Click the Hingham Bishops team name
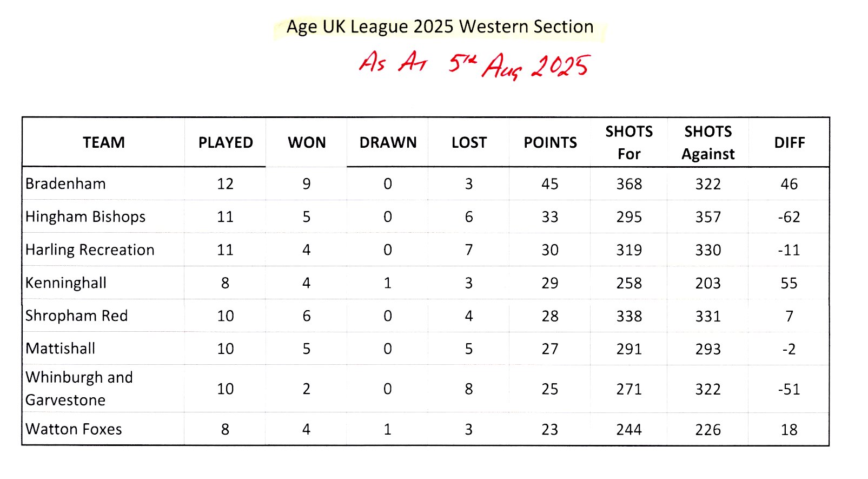Image resolution: width=868 pixels, height=479 pixels. [x=85, y=216]
